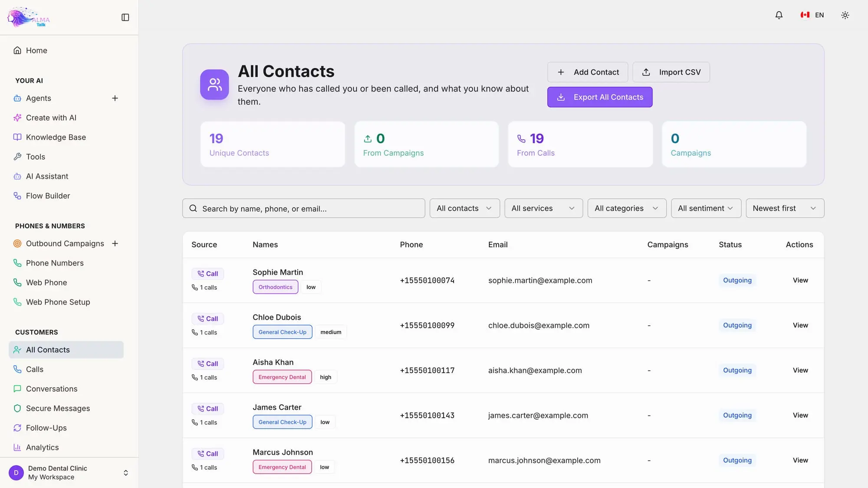The image size is (868, 488).
Task: Open All categories filter dropdown
Action: pos(627,209)
